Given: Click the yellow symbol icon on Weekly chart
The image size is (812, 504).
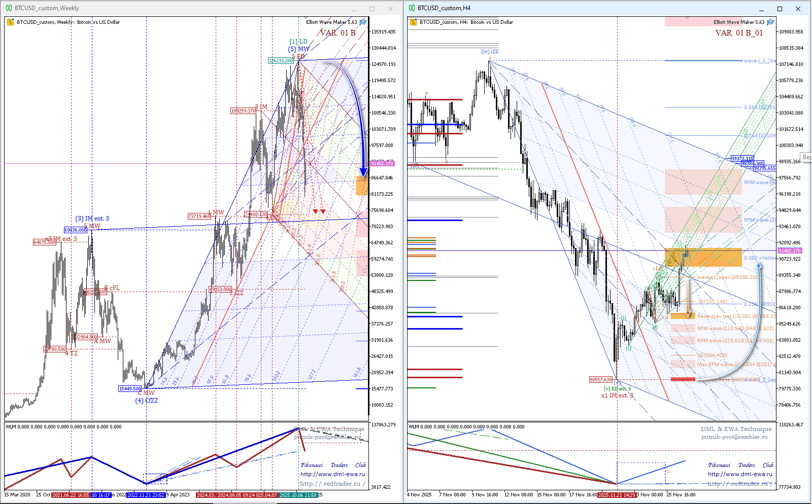Looking at the screenshot, I should (x=10, y=22).
